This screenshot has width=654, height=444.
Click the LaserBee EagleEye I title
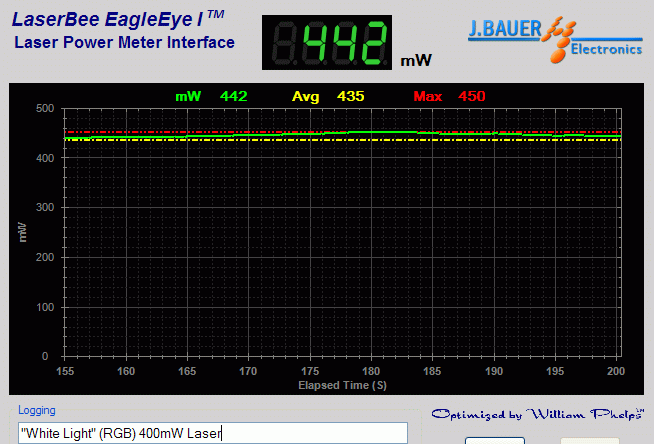click(x=118, y=19)
